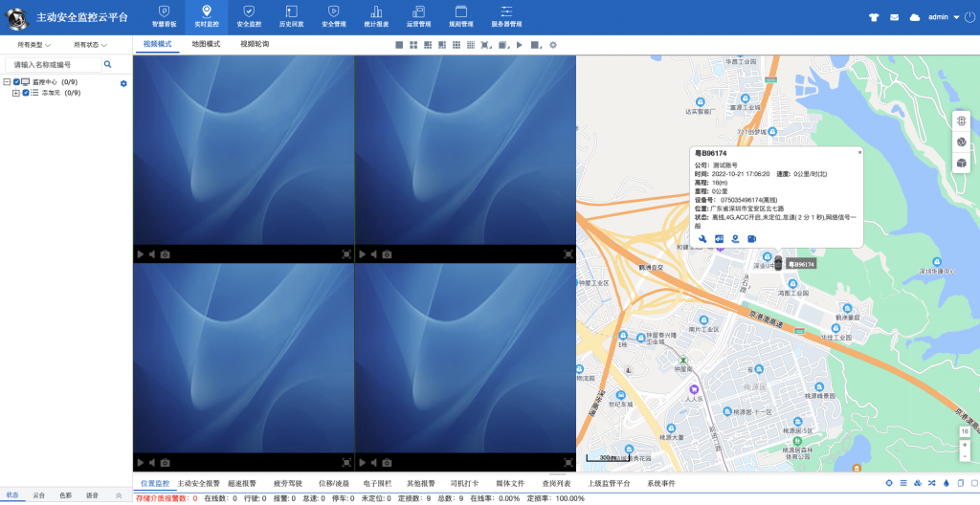The image size is (980, 505).
Task: Take snapshot of bottom-right video window
Action: coord(387,463)
